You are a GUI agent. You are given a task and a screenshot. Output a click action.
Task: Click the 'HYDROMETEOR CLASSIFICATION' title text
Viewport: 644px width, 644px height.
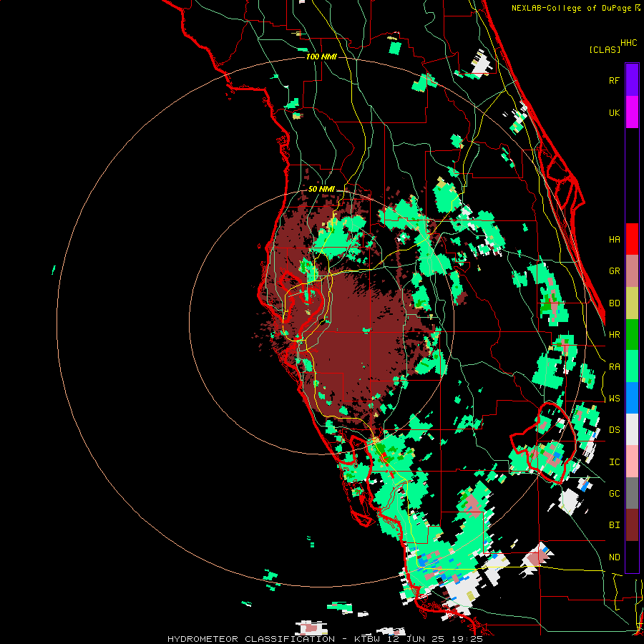click(x=251, y=639)
